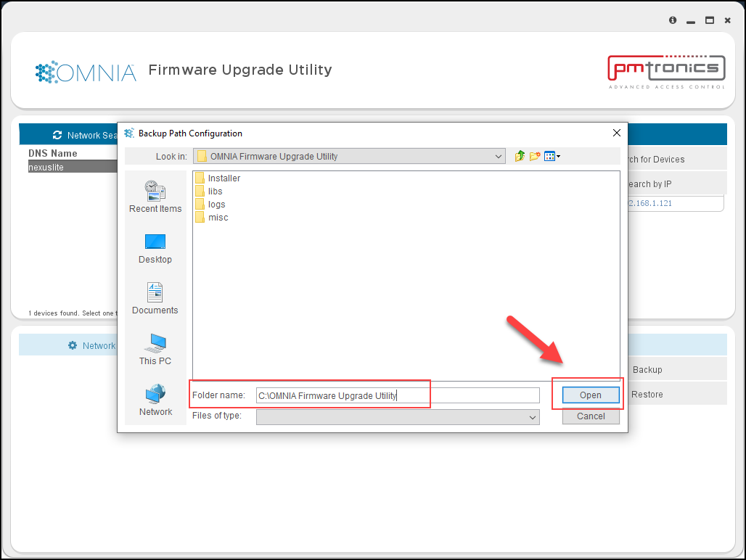
Task: Close the Backup Path Configuration dialog
Action: coord(617,133)
